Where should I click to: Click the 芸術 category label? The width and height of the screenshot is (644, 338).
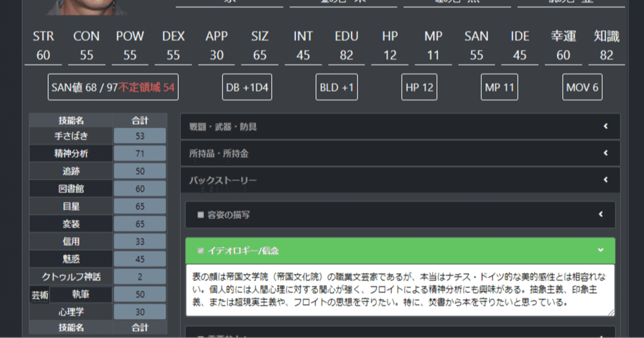pos(40,295)
